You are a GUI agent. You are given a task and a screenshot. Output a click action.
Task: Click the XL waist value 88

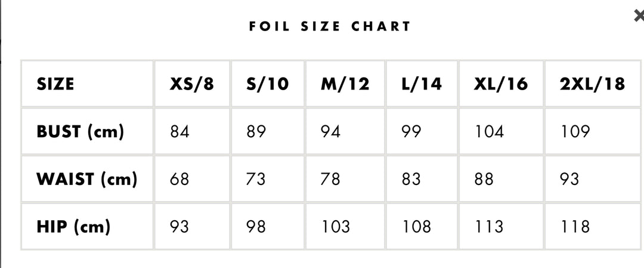coord(484,178)
